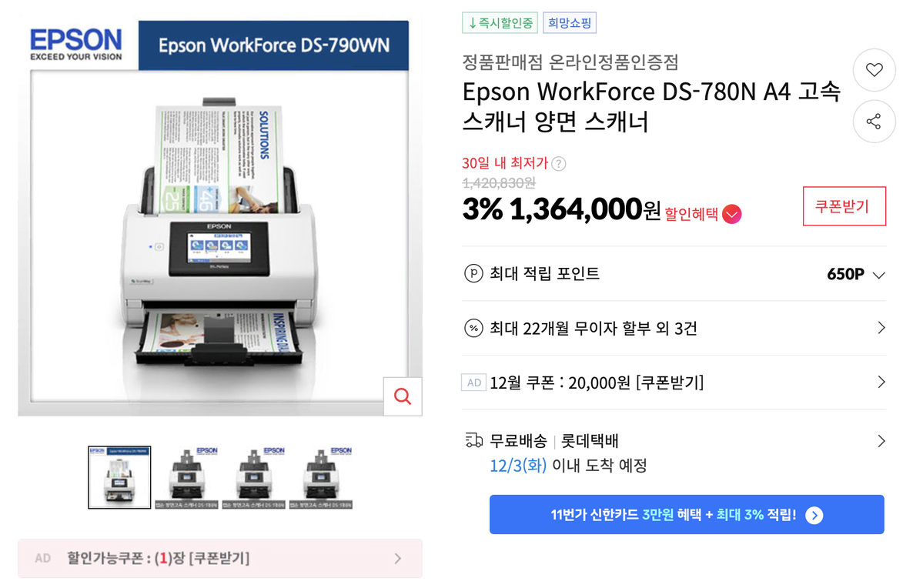Click the blue banner's white arrow circle icon
923x588 pixels.
(x=814, y=515)
